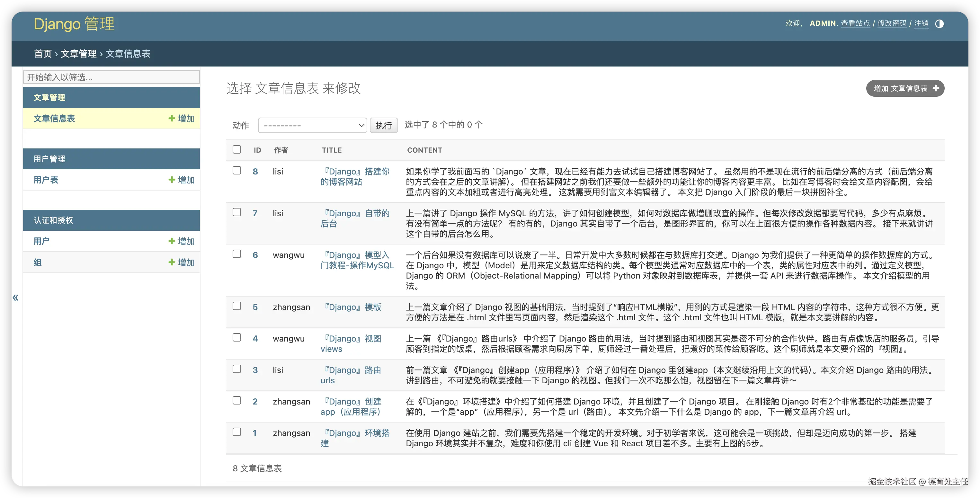Image resolution: width=980 pixels, height=498 pixels.
Task: Open article 『Django』模板 title link
Action: click(352, 307)
